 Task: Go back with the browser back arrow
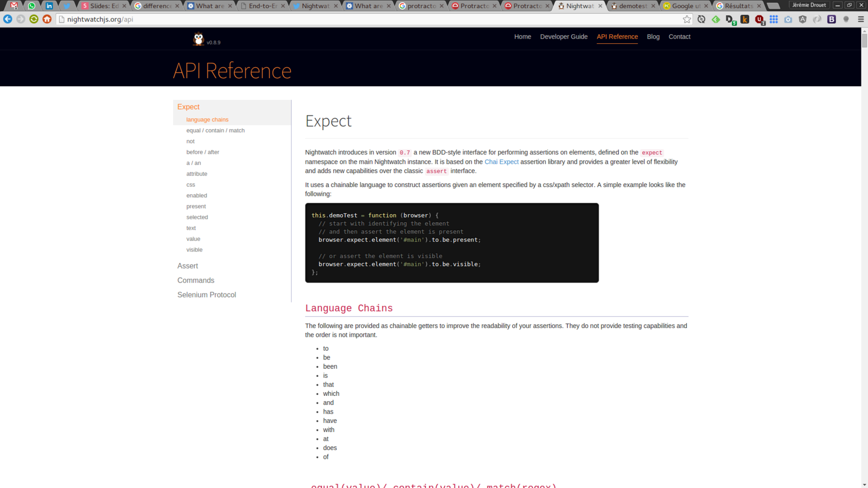click(8, 19)
